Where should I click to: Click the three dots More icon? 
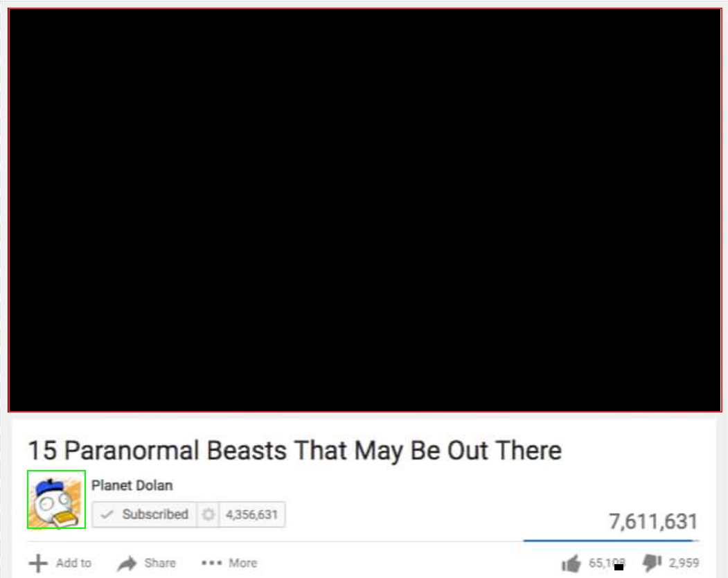(211, 563)
